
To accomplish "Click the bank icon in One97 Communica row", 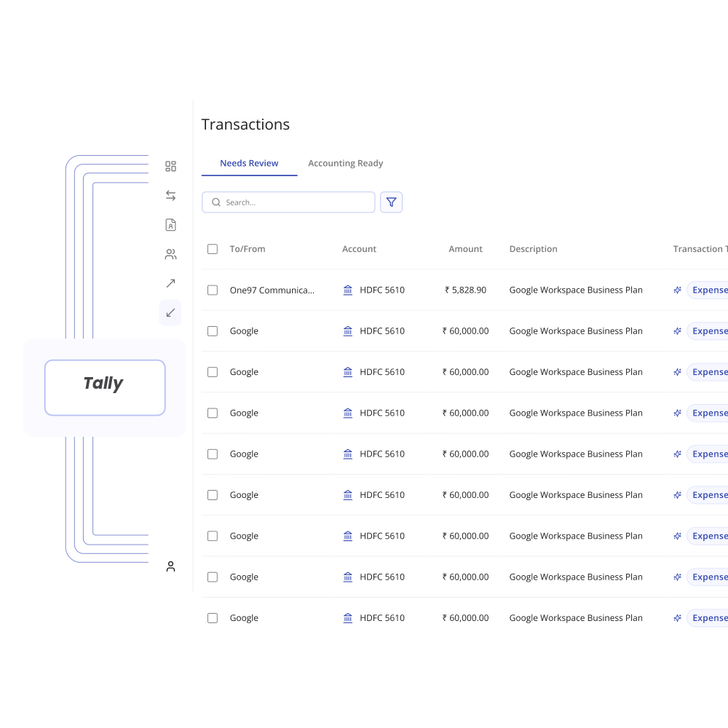I will tap(348, 290).
